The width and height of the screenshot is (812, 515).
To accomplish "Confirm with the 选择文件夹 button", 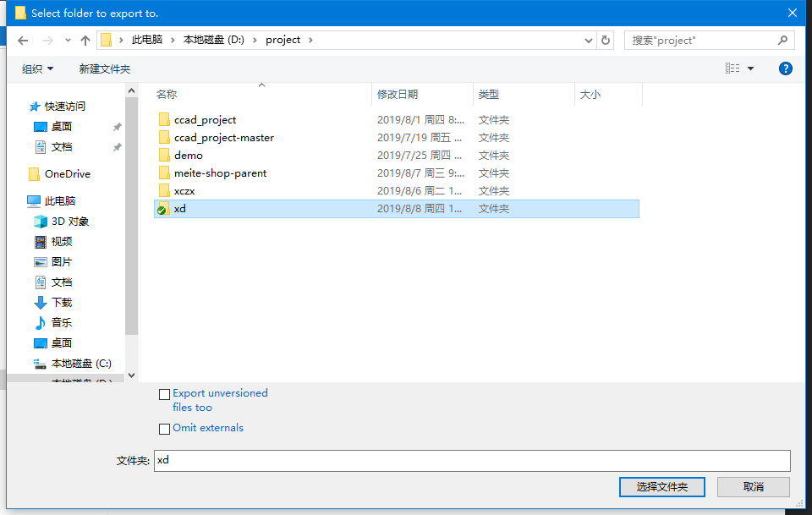I will tap(661, 487).
